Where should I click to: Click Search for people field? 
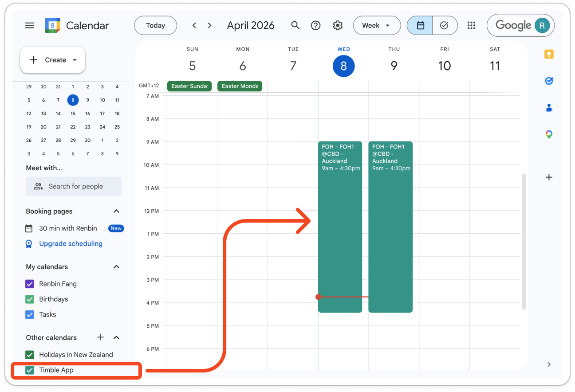[74, 186]
